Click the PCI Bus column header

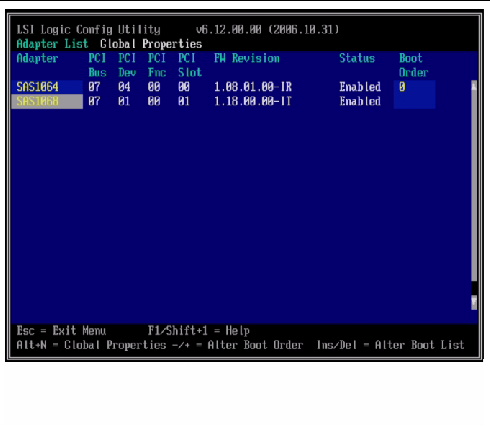coord(97,65)
